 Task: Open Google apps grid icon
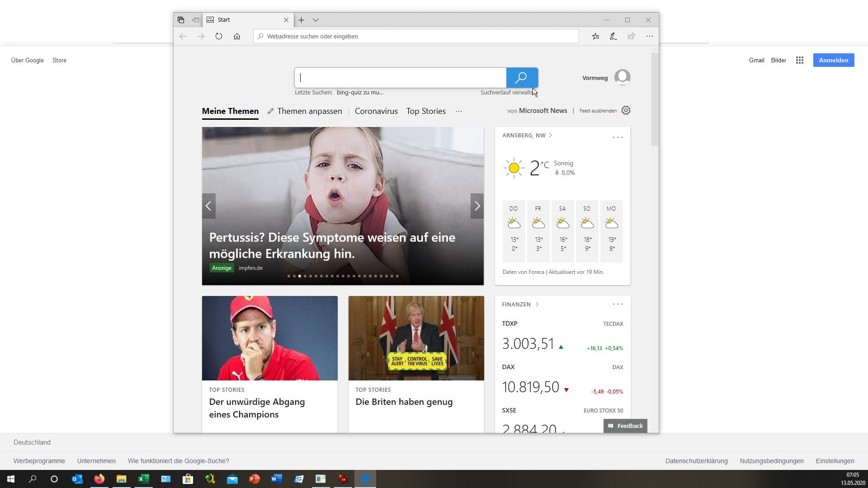(799, 60)
